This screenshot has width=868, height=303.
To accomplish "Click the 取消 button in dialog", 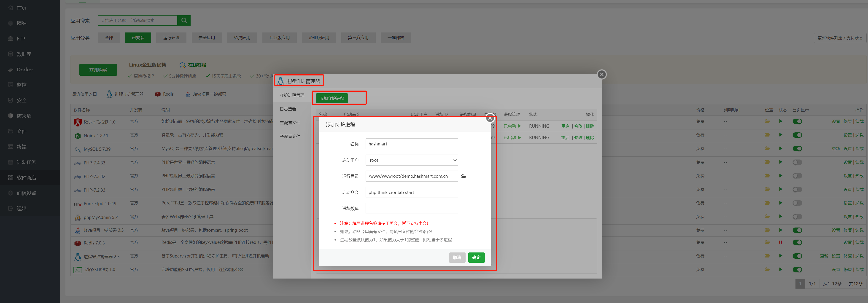I will (x=457, y=257).
